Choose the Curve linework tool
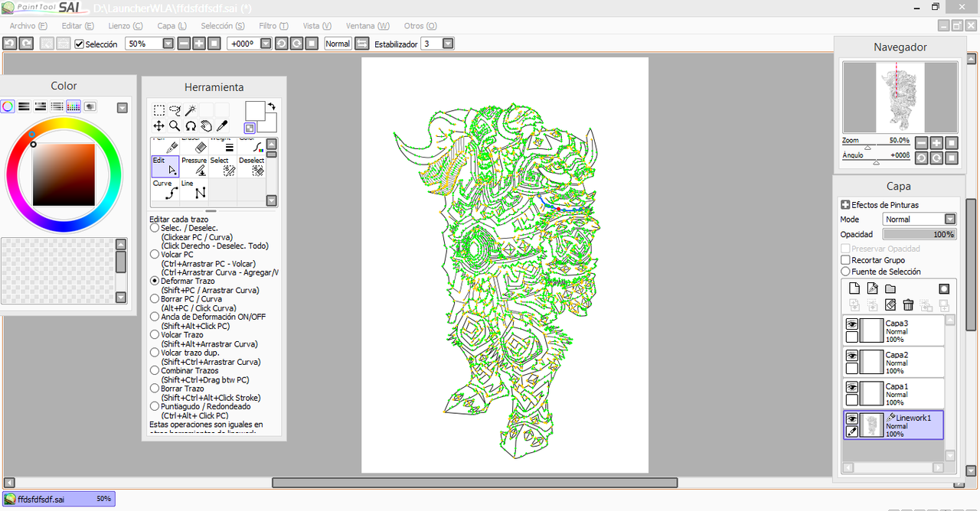The height and width of the screenshot is (511, 980). (x=165, y=189)
